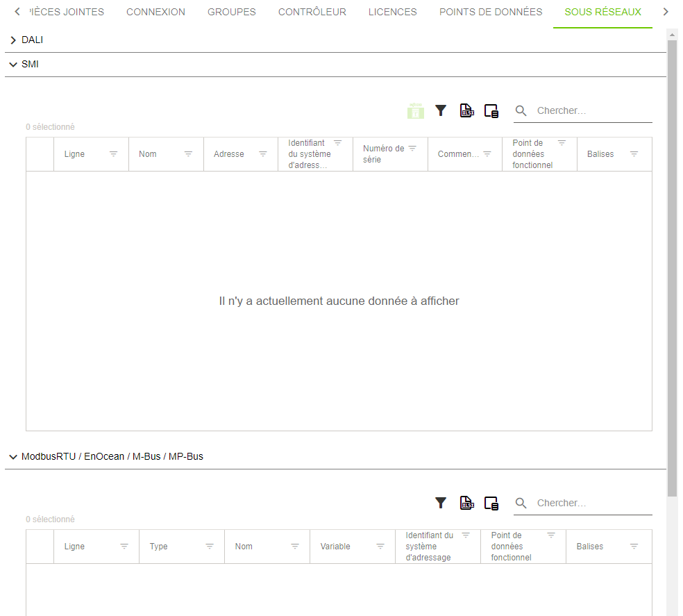Sort SMI table by Ligne header
Screen dimensions: 683x616
[74, 154]
